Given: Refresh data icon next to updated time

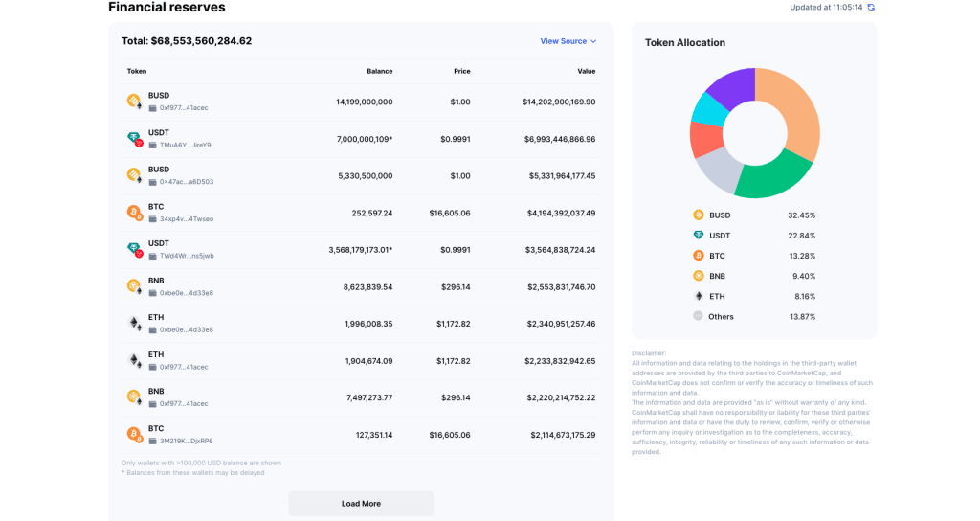Looking at the screenshot, I should click(871, 8).
